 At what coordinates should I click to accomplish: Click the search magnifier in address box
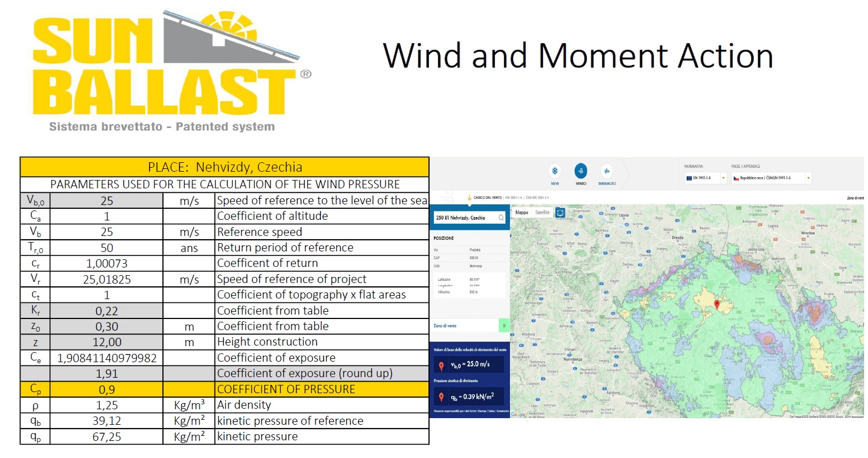pyautogui.click(x=501, y=218)
